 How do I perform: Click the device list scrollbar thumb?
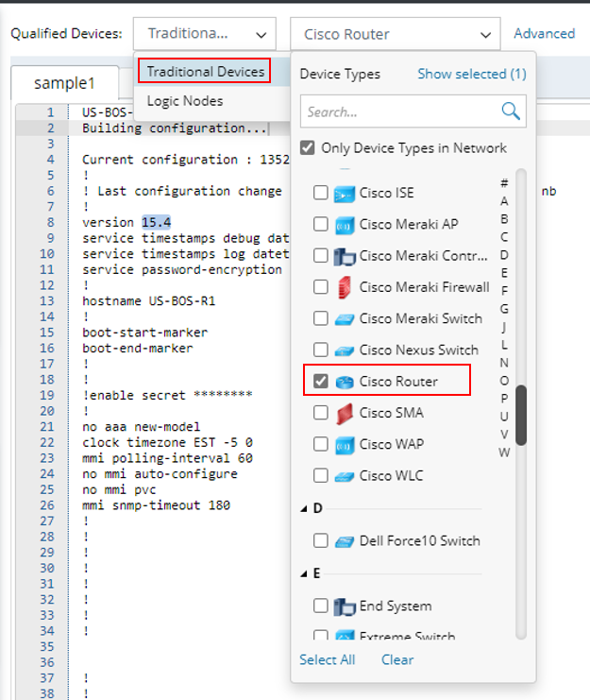click(521, 415)
